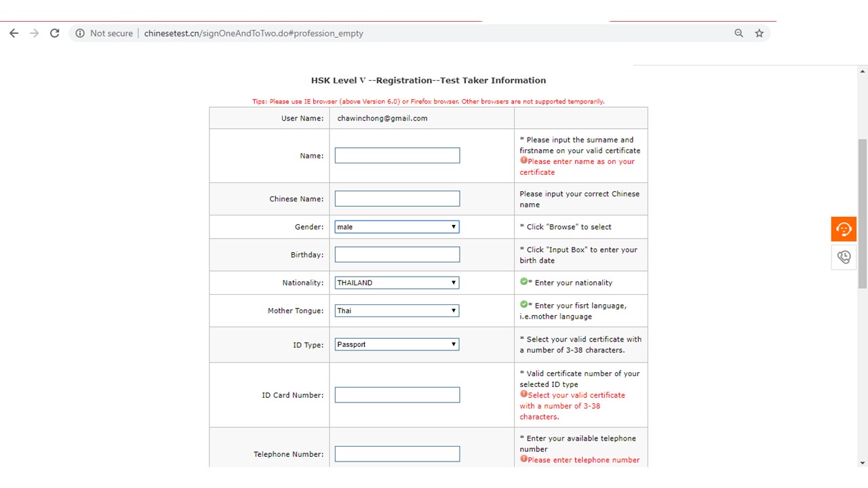Open the Gender dropdown showing male
868x488 pixels.
397,227
